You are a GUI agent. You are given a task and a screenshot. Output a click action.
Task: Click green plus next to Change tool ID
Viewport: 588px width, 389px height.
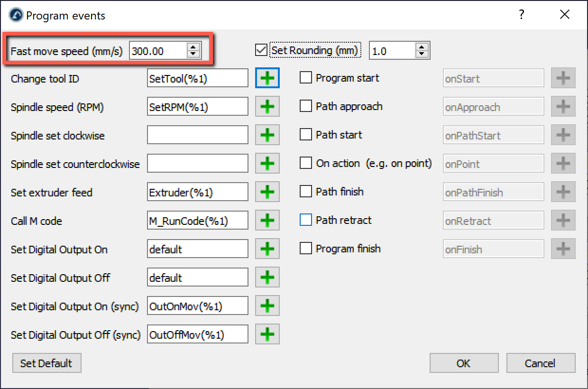(267, 78)
